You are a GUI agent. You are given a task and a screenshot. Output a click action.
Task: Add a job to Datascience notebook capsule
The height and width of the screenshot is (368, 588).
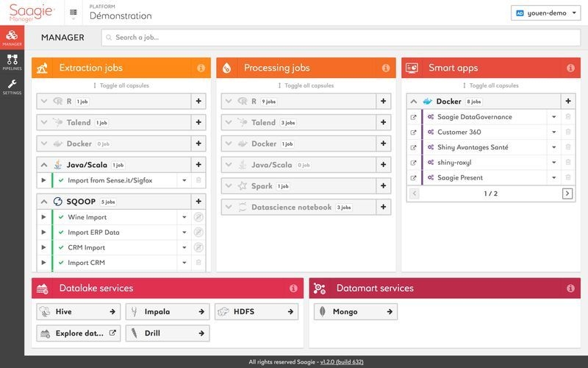383,207
